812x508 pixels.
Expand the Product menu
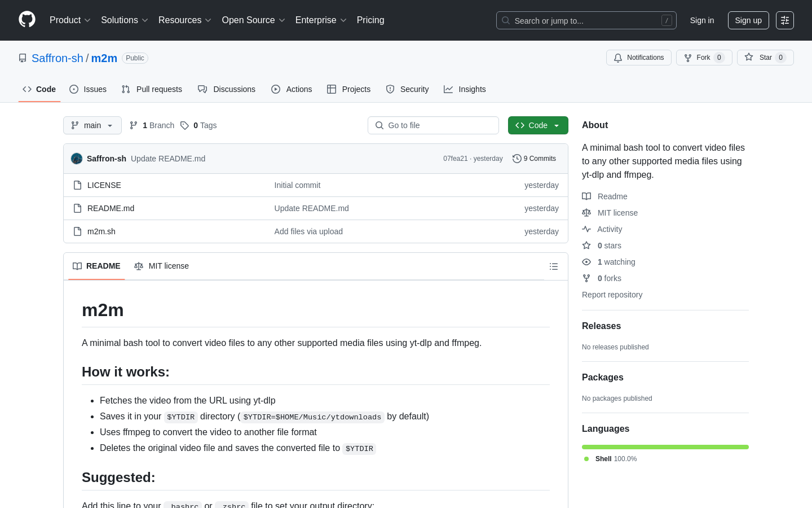point(70,20)
